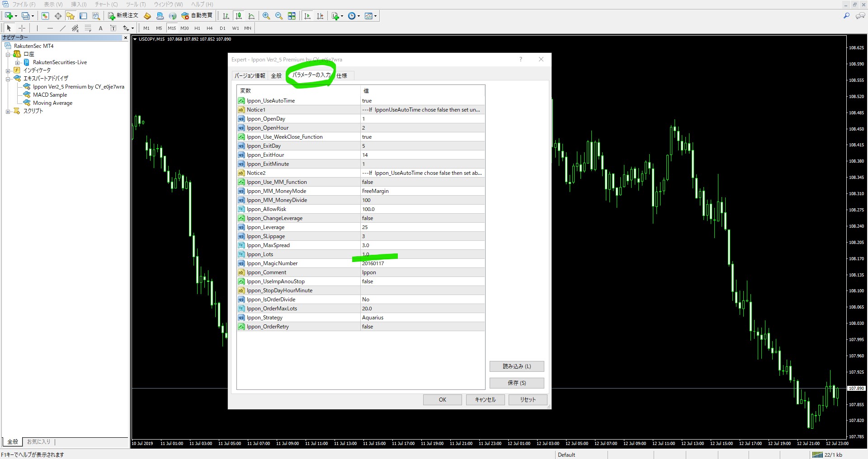Screen dimensions: 868x459
Task: Expand the Profiles dropdown arrow
Action: click(x=33, y=16)
